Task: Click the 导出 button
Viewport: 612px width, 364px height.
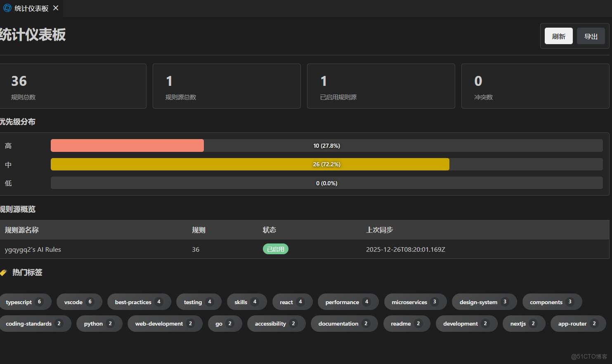Action: click(591, 36)
